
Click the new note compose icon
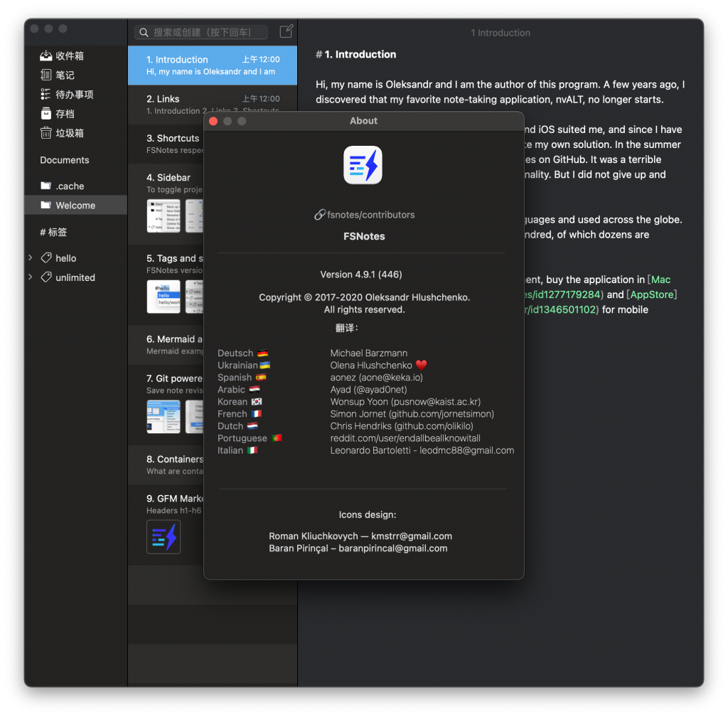coord(287,31)
